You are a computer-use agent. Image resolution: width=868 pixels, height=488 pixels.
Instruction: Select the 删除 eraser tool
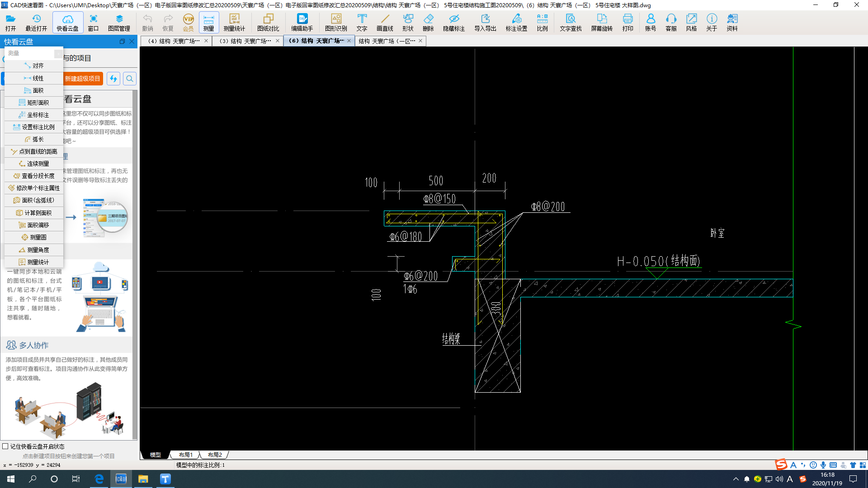click(428, 22)
